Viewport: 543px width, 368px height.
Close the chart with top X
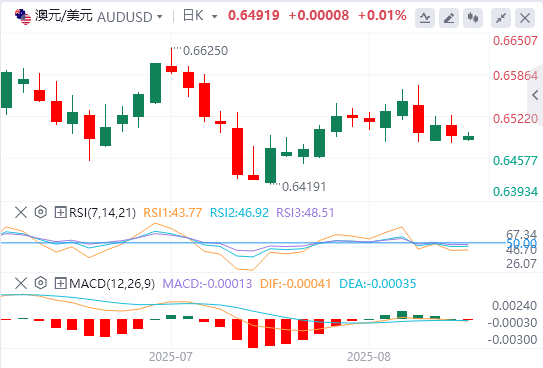525,18
